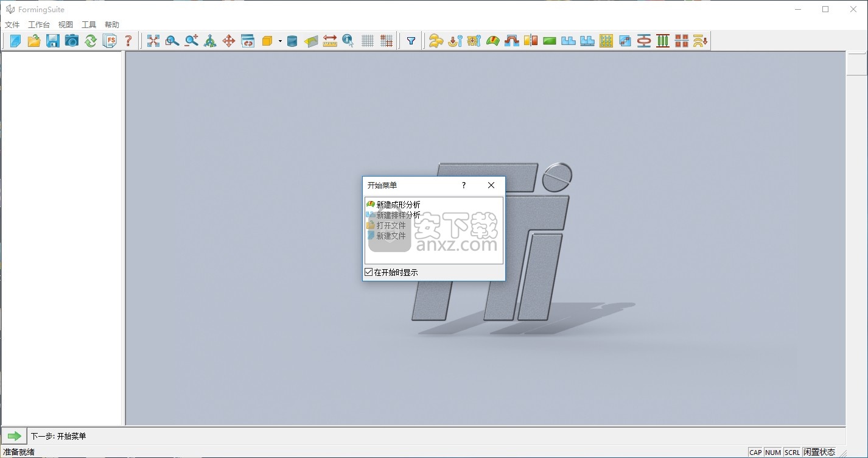868x458 pixels.
Task: Click the yellow part geometry icon
Action: pyautogui.click(x=436, y=41)
